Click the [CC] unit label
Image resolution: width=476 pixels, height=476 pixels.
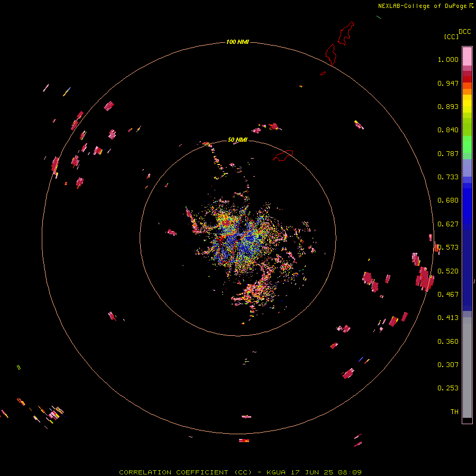451,36
